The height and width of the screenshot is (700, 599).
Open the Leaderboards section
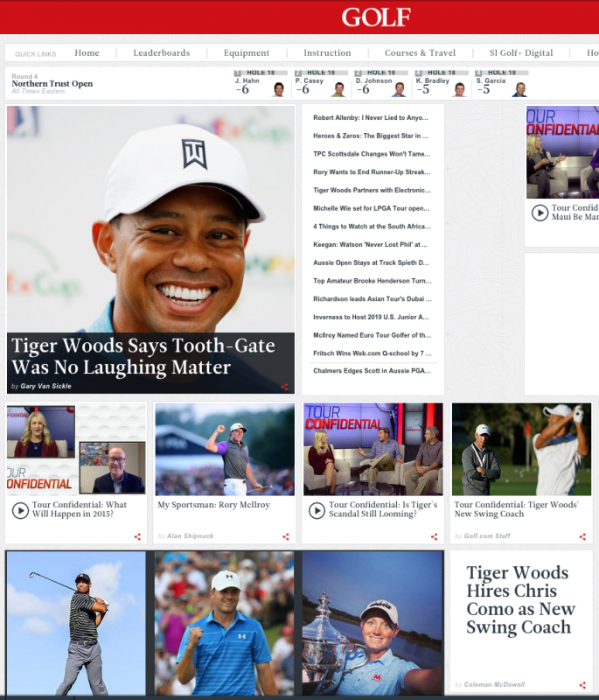(162, 52)
